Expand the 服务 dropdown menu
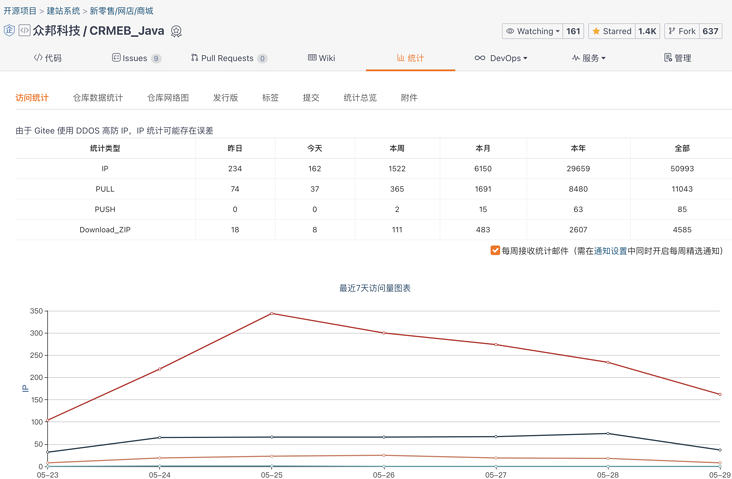Screen dimensions: 732x479 (588, 58)
